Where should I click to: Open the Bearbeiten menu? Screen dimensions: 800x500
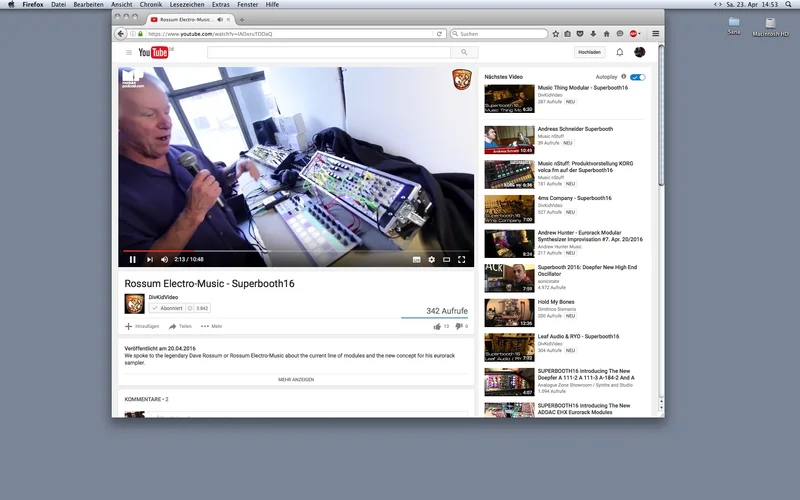[x=88, y=5]
